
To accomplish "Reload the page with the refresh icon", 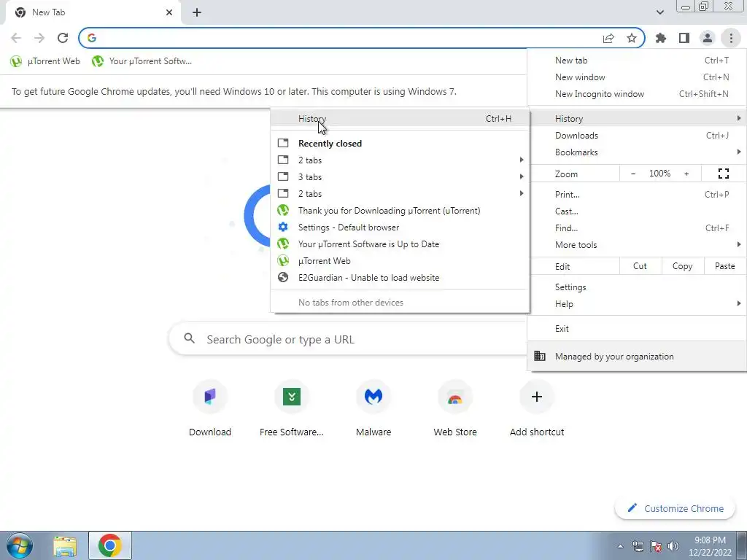I will pyautogui.click(x=63, y=38).
